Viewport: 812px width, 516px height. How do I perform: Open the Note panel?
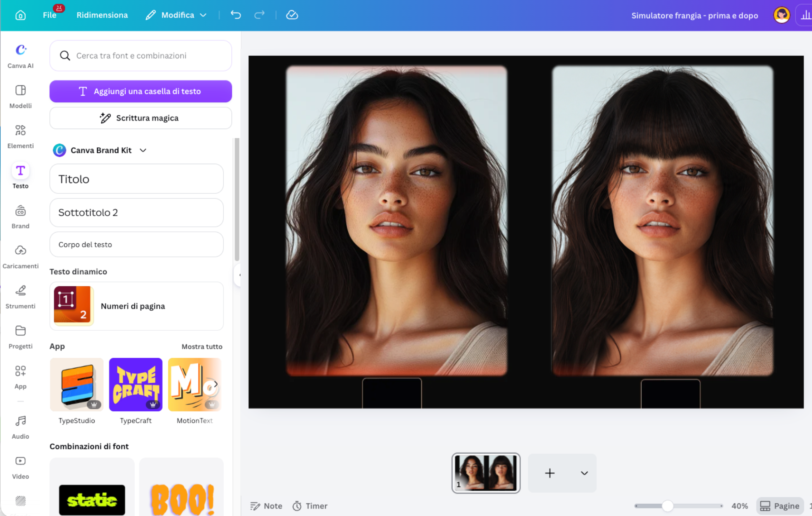[x=266, y=506]
